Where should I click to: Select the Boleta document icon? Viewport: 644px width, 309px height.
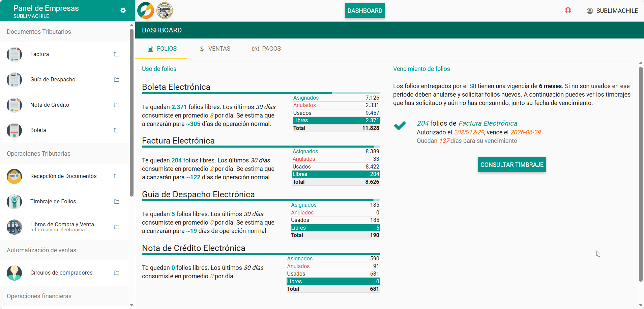[x=14, y=130]
